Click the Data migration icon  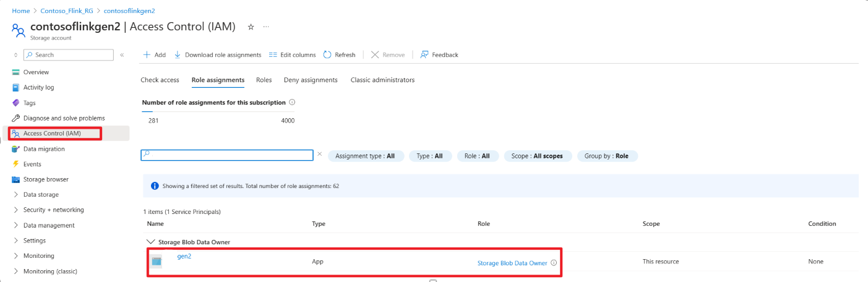click(16, 149)
